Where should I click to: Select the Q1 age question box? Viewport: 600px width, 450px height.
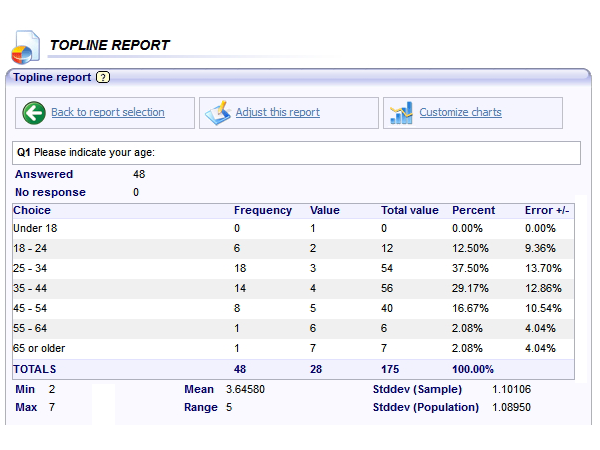(x=296, y=153)
